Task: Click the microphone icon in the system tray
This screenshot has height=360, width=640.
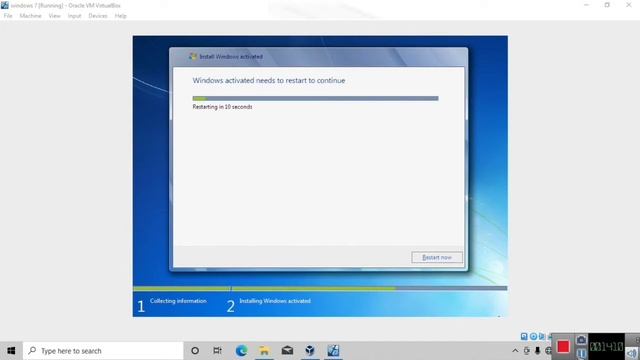Action: (538, 351)
